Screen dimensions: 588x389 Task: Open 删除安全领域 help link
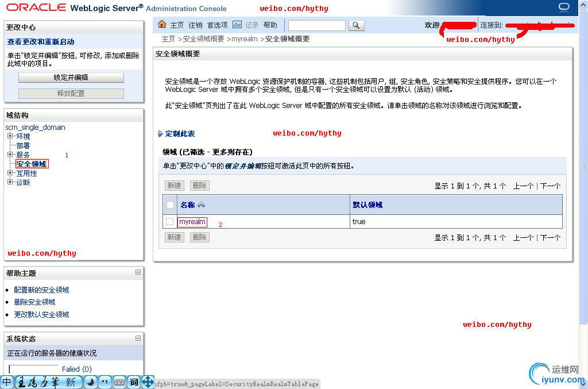[34, 302]
